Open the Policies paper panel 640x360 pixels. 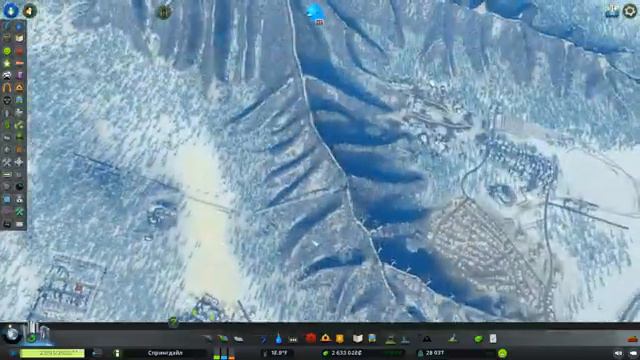coord(493,338)
